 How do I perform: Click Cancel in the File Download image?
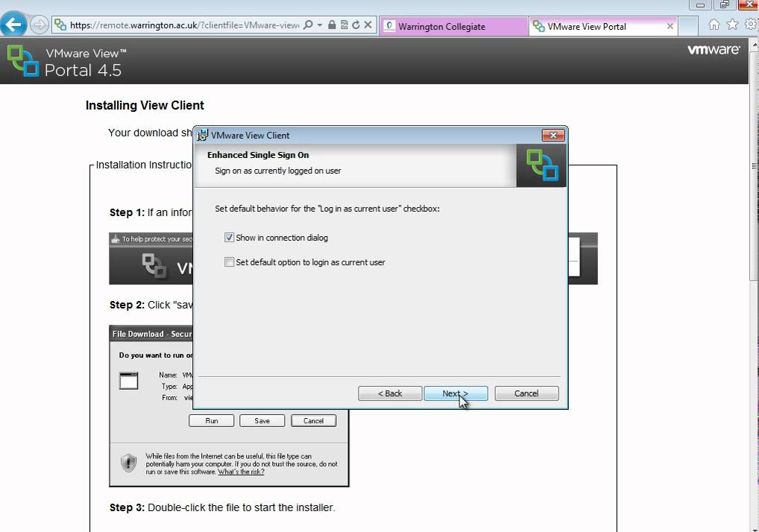313,421
